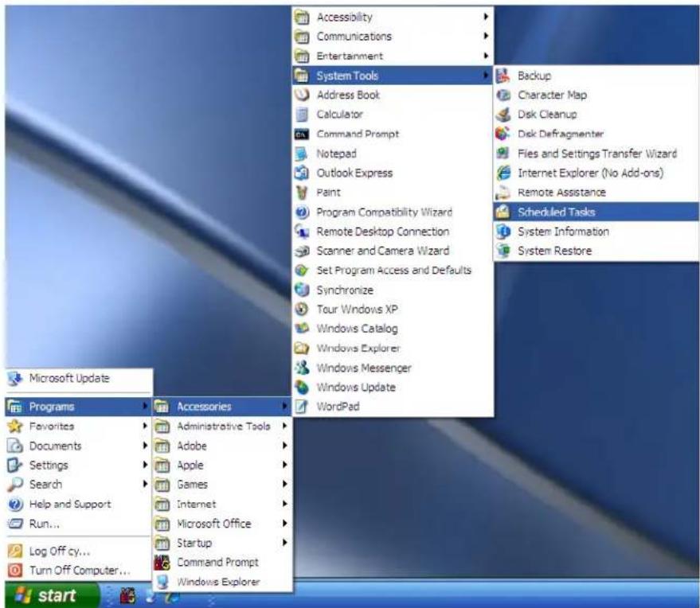This screenshot has width=700, height=608.
Task: Expand the Communications submenu arrow
Action: [x=486, y=36]
